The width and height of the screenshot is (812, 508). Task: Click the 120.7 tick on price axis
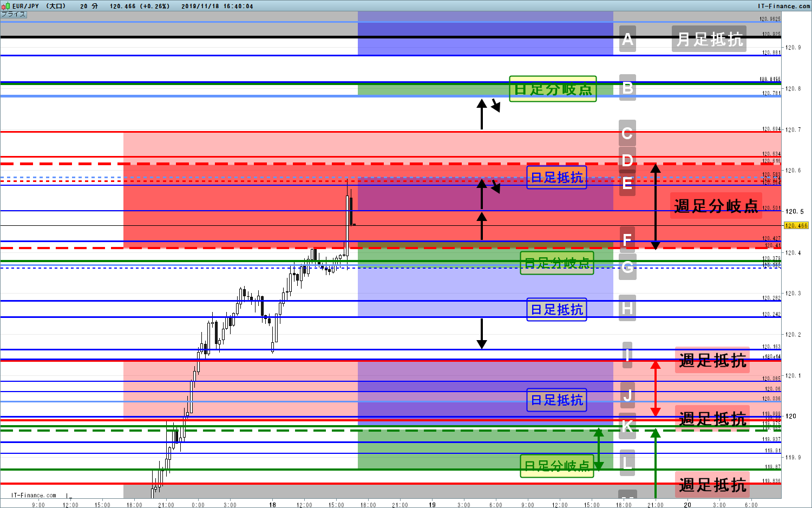point(794,129)
